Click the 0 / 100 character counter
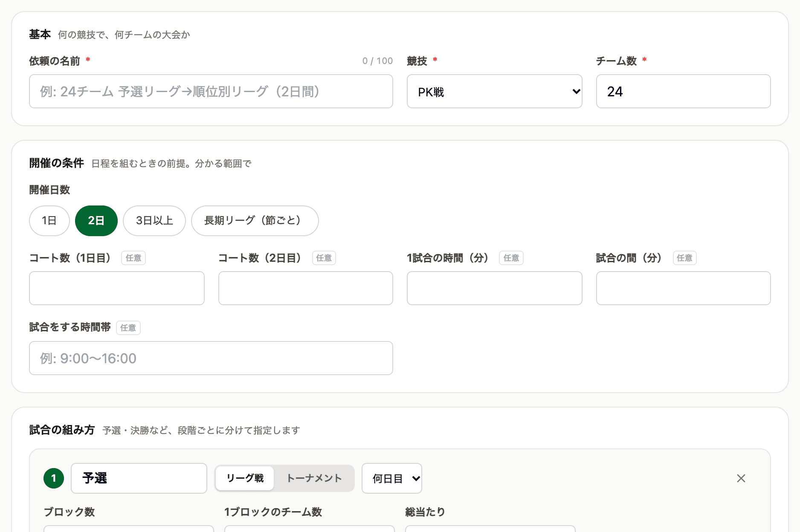 [377, 61]
